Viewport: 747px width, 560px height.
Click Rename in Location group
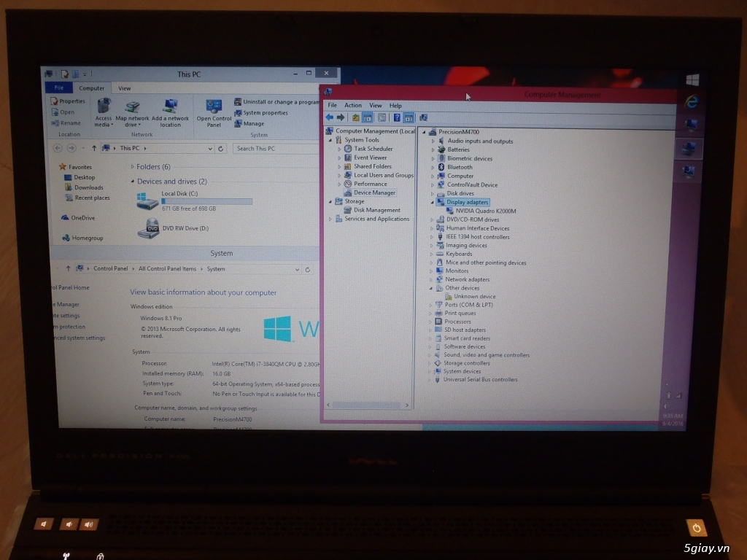(66, 122)
